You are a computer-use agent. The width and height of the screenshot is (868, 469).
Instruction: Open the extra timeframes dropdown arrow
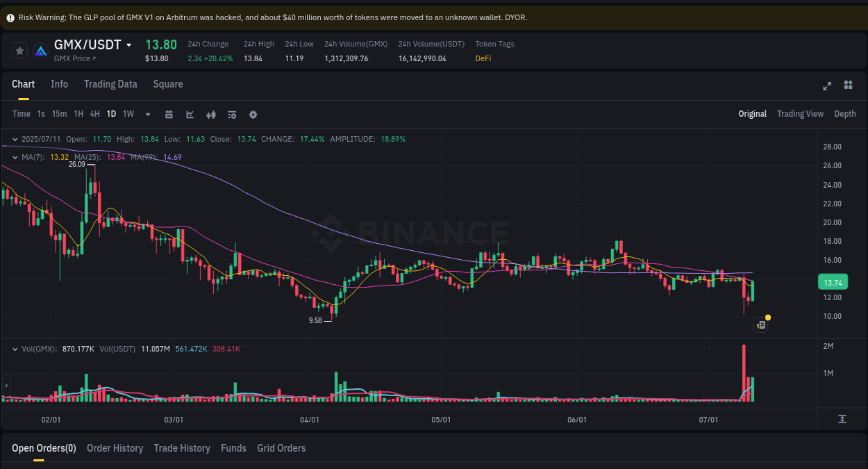147,114
